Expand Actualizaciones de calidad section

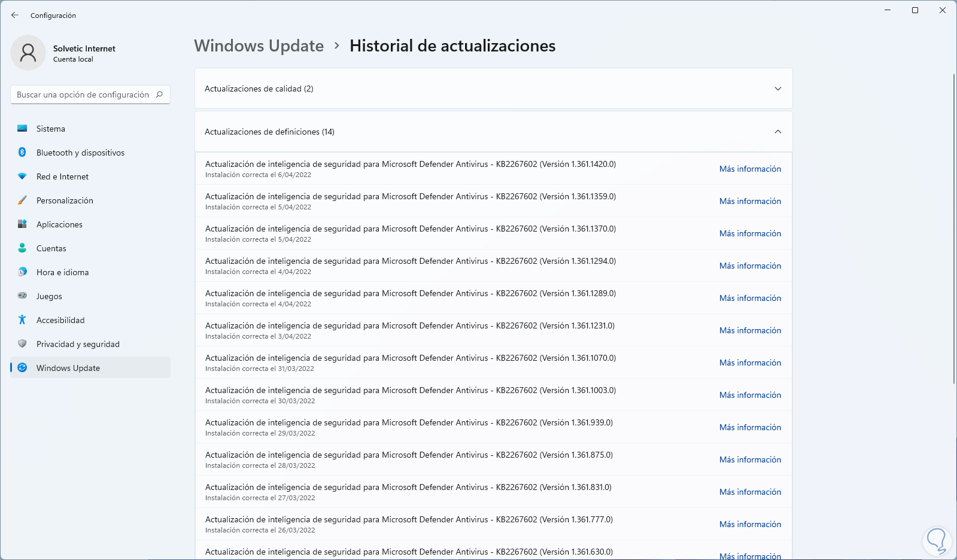(x=777, y=89)
